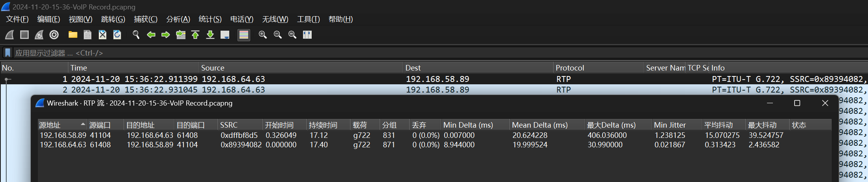The width and height of the screenshot is (868, 182).
Task: Toggle packet list colorization button
Action: point(244,35)
